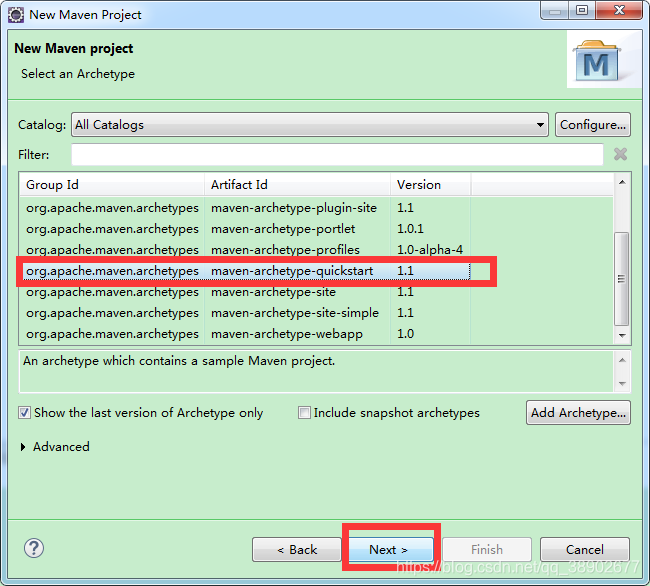Select the maven-archetype-site-simple row

tap(245, 313)
